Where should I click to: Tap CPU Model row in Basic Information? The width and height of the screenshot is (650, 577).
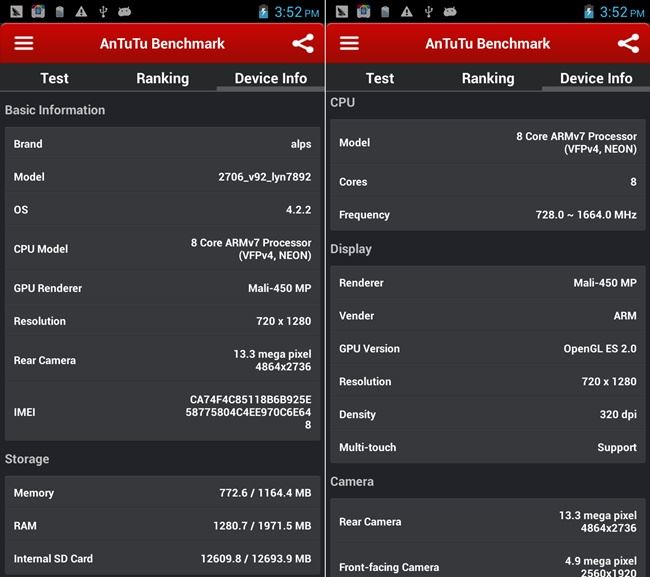pyautogui.click(x=162, y=249)
